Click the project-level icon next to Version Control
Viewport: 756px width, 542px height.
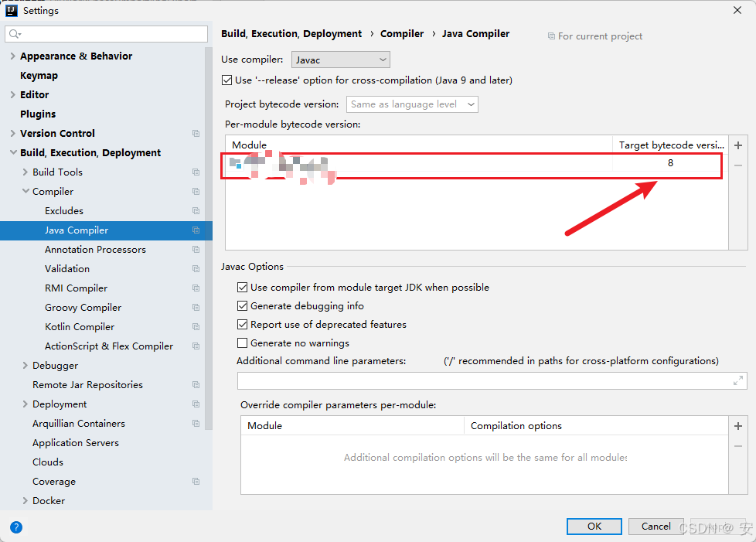click(x=196, y=133)
